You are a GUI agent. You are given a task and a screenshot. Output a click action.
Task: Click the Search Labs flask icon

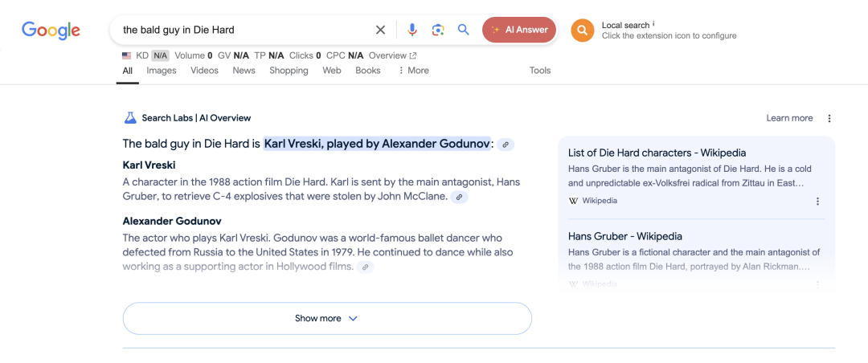click(x=130, y=118)
